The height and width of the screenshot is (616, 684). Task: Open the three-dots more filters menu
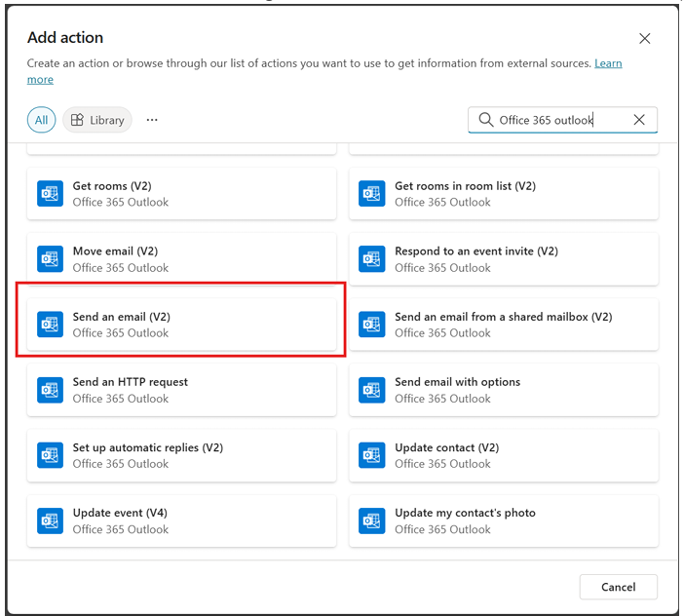(152, 120)
